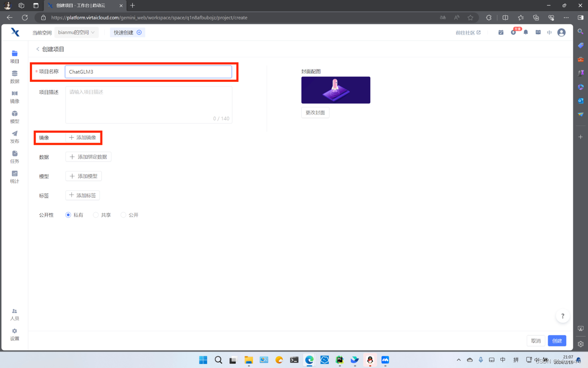Open 设置 in the left sidebar
The height and width of the screenshot is (368, 588).
(15, 334)
